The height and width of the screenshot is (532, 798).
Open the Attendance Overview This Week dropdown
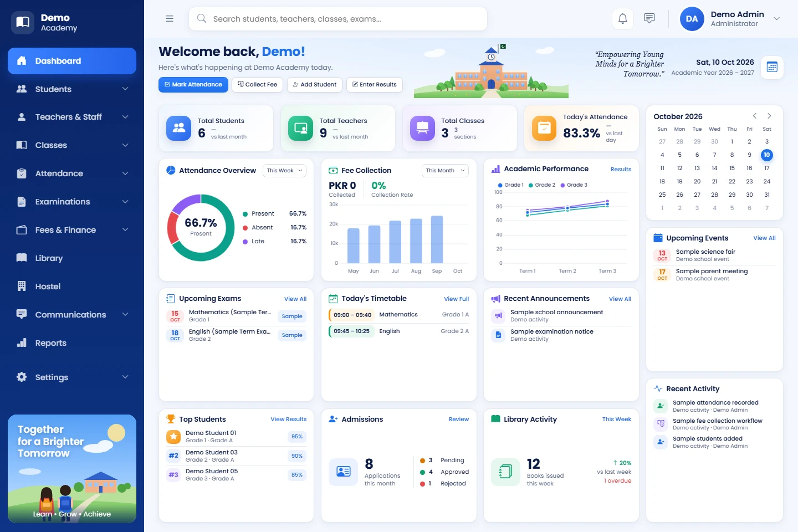pos(284,170)
